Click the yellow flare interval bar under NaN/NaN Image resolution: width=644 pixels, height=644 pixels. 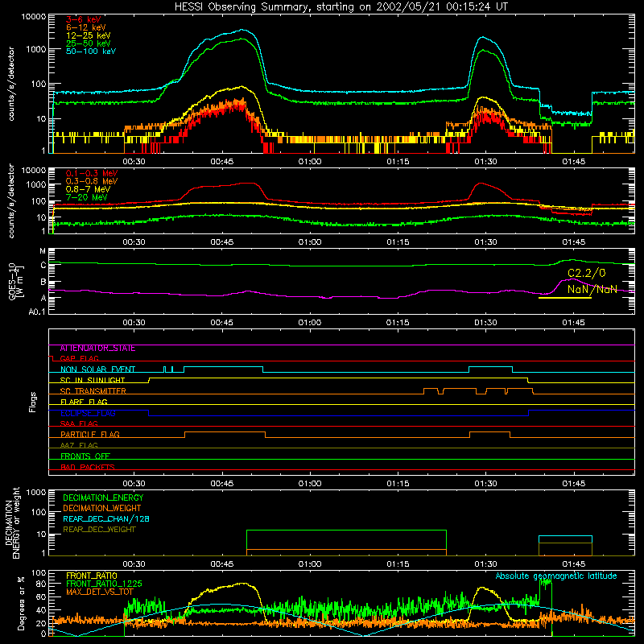pos(565,298)
